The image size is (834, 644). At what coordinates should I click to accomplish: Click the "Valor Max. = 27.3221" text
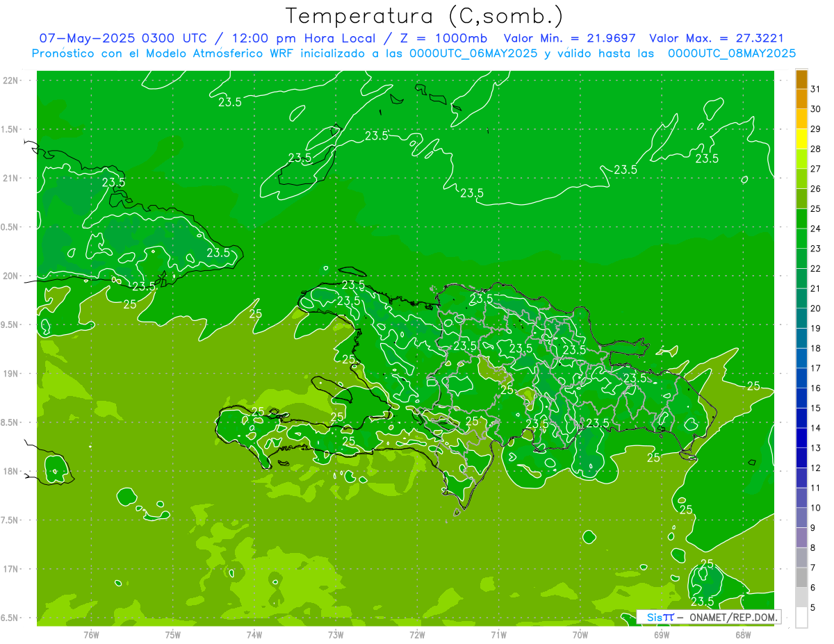coord(717,38)
